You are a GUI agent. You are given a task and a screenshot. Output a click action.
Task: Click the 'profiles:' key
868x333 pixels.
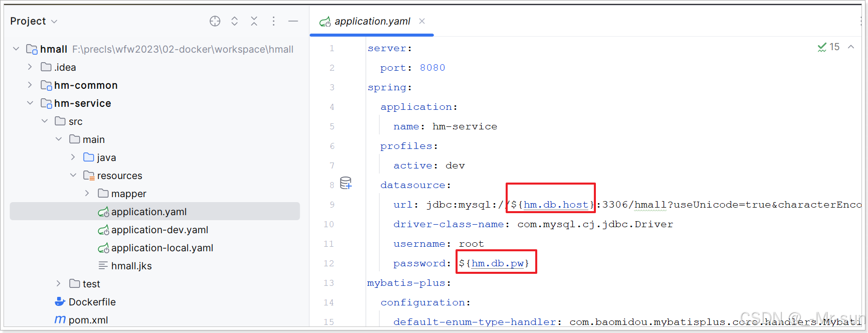point(409,146)
